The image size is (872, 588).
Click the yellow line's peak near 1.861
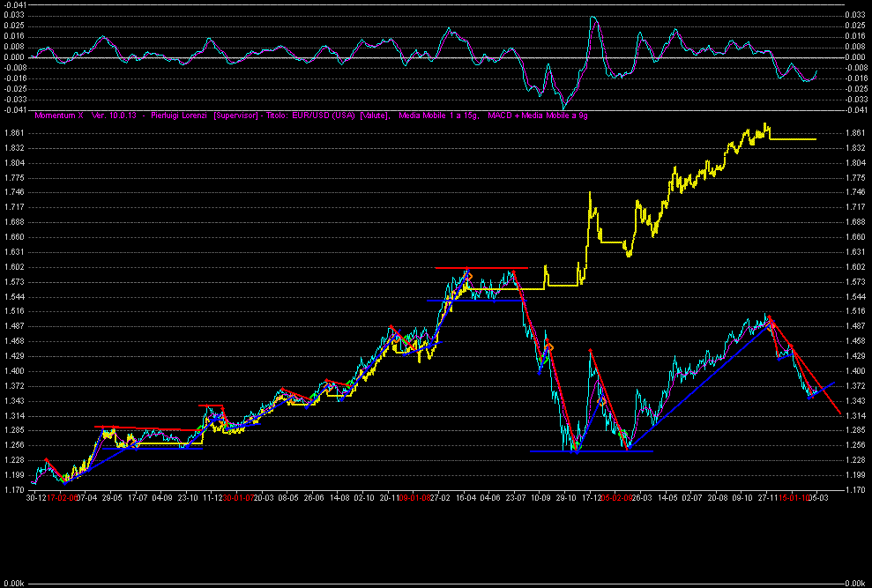pyautogui.click(x=766, y=124)
